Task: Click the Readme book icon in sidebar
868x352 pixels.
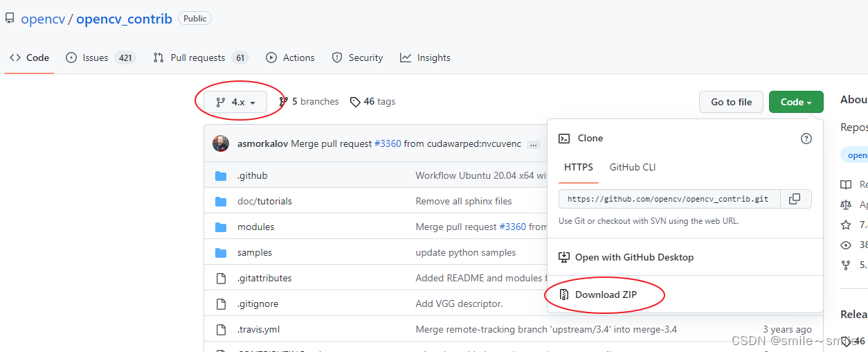Action: point(846,184)
